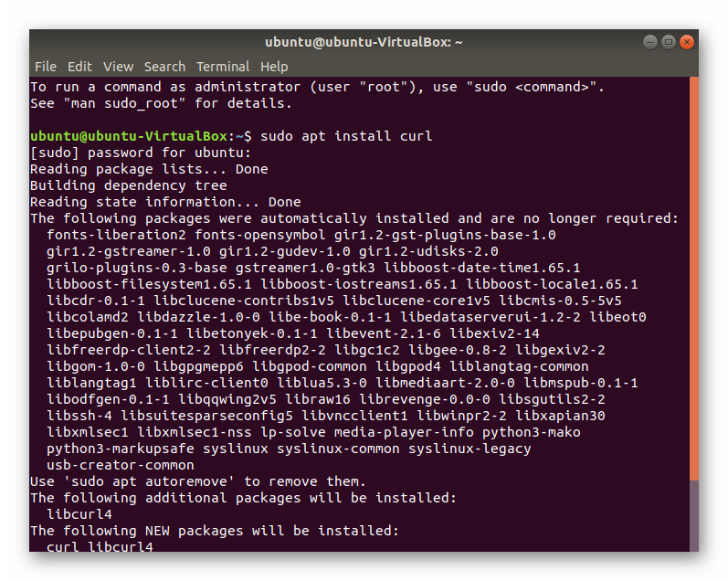Click package name 'fonts-opensymbol'
The image size is (728, 581).
tap(260, 235)
